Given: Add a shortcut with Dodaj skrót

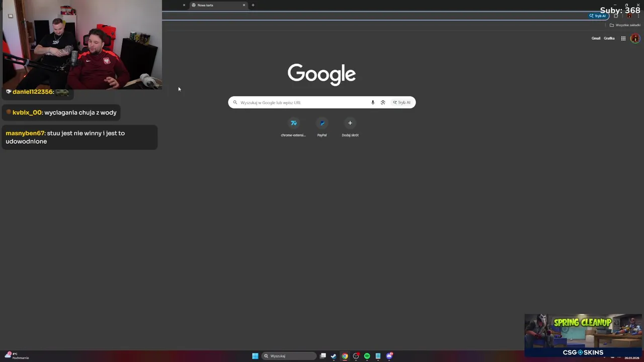Looking at the screenshot, I should pyautogui.click(x=350, y=127).
